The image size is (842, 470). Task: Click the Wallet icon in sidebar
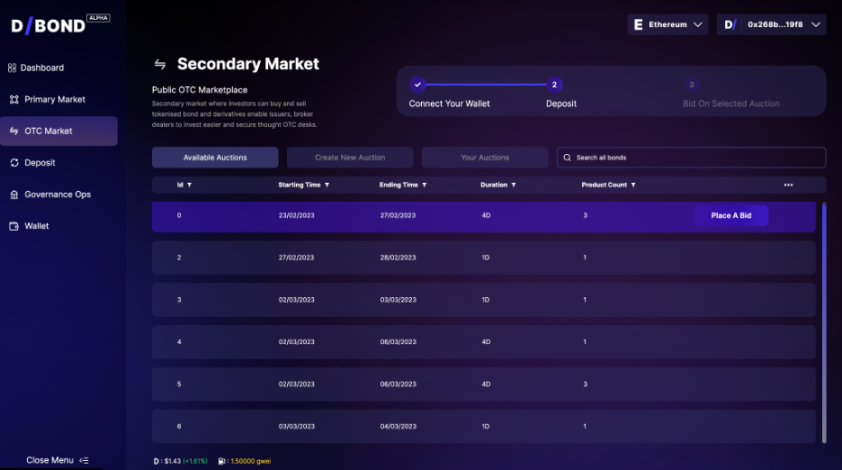[14, 226]
